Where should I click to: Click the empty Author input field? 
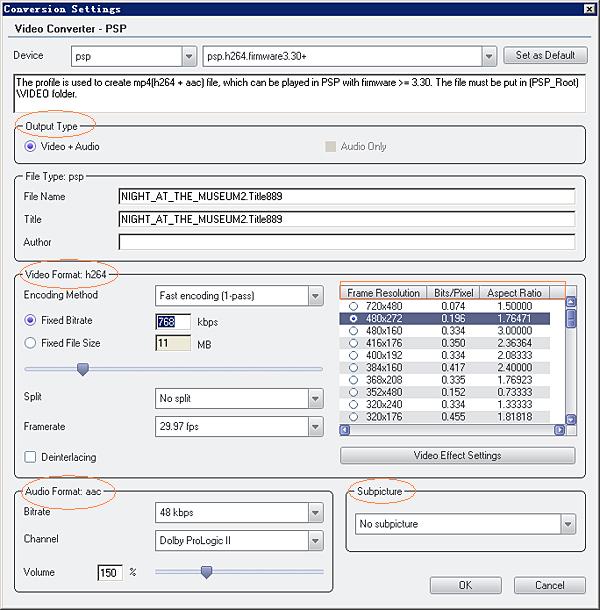[x=347, y=242]
